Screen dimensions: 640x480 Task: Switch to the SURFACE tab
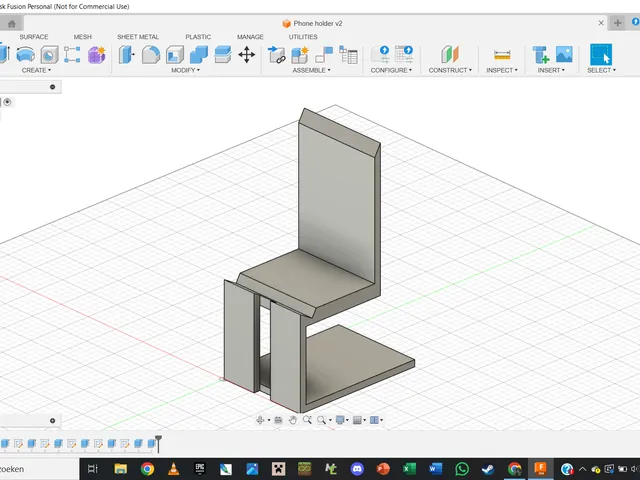coord(34,37)
